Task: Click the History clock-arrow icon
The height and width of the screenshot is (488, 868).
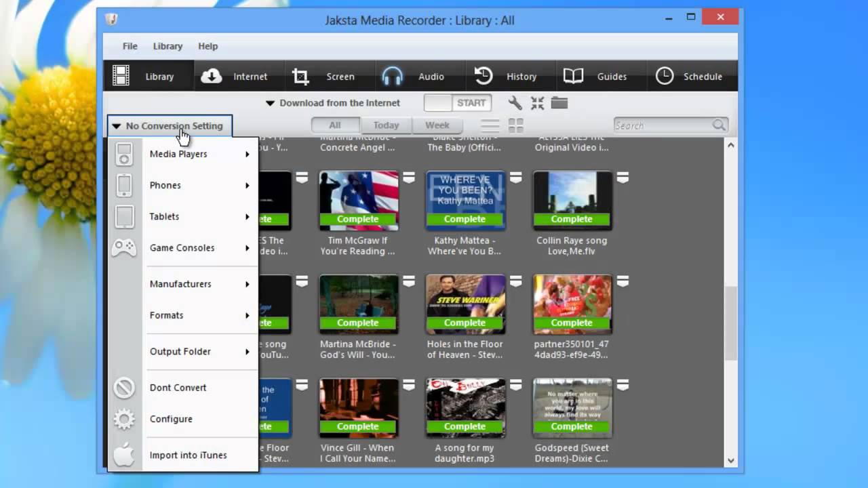Action: (484, 76)
